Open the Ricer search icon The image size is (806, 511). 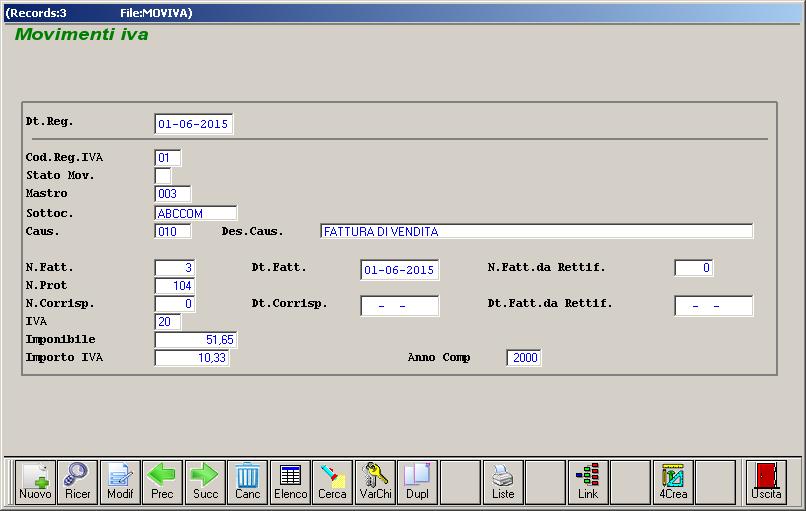pyautogui.click(x=77, y=482)
